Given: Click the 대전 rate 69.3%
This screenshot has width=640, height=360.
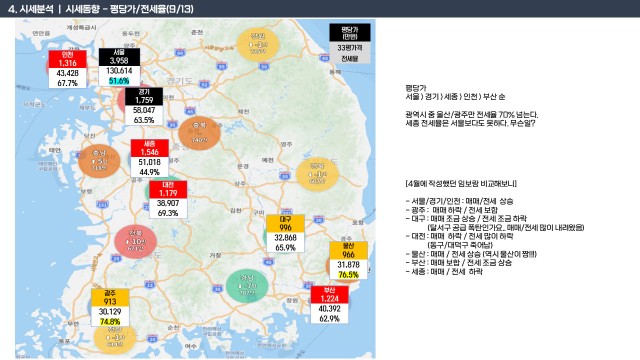Looking at the screenshot, I should (x=168, y=213).
